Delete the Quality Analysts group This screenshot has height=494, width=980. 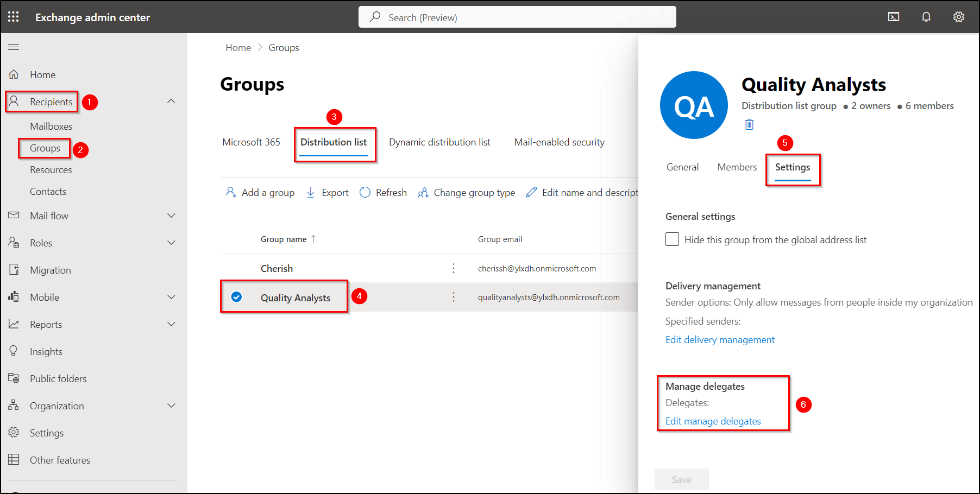[749, 124]
